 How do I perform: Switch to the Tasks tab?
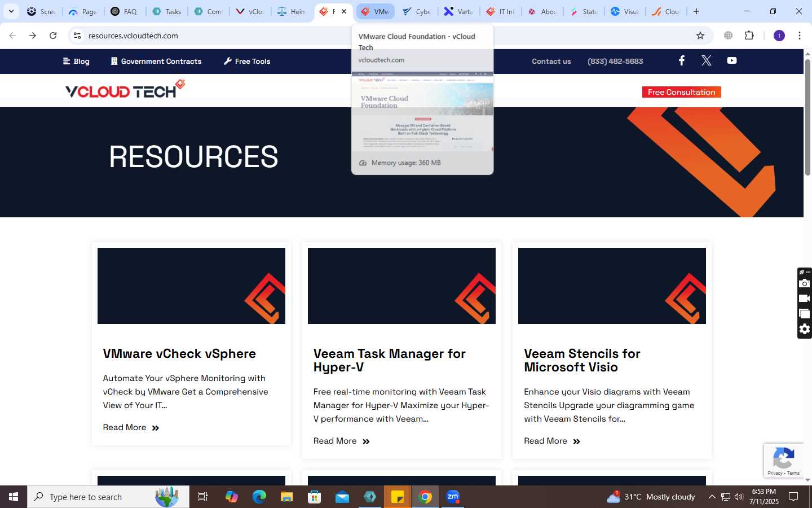coord(166,11)
